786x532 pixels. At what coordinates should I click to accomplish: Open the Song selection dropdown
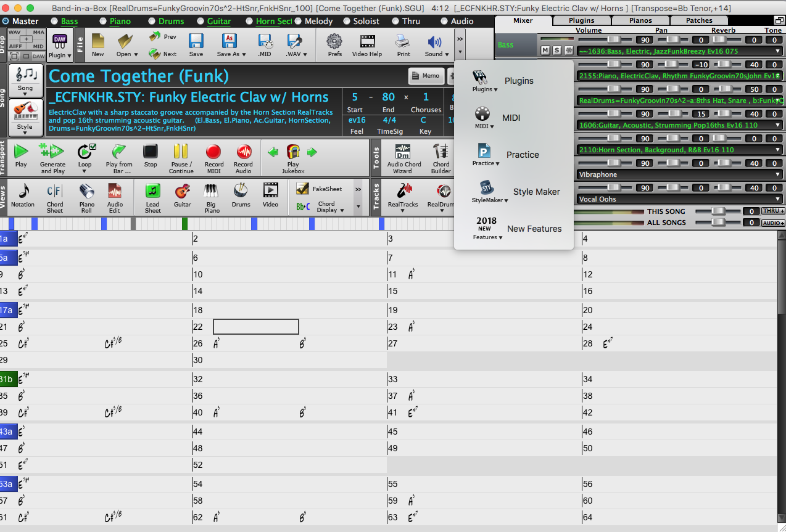[25, 80]
